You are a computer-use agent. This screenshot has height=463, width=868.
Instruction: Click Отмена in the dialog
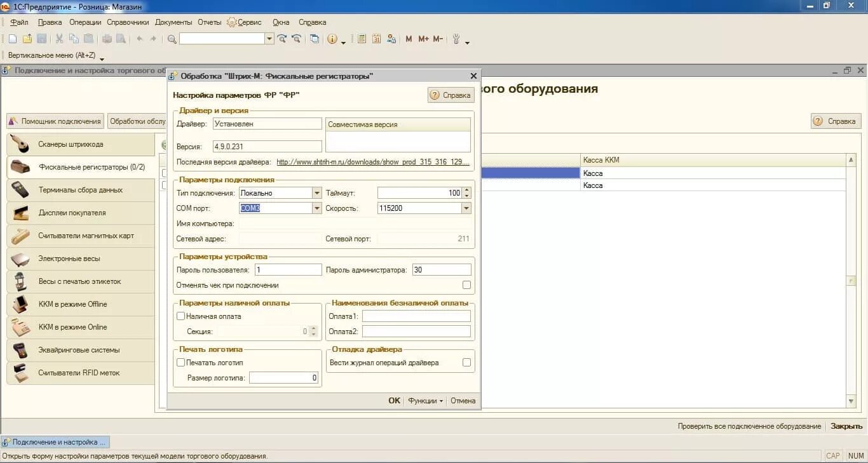click(x=463, y=401)
